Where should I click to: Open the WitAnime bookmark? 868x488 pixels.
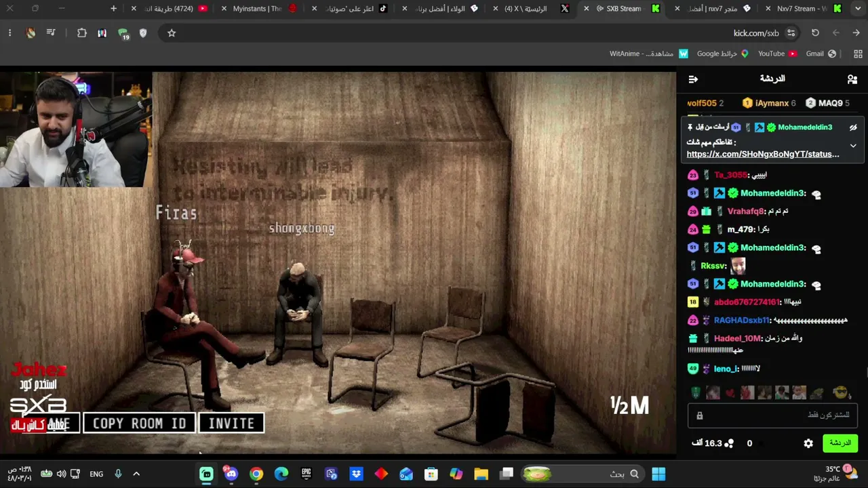tap(649, 54)
